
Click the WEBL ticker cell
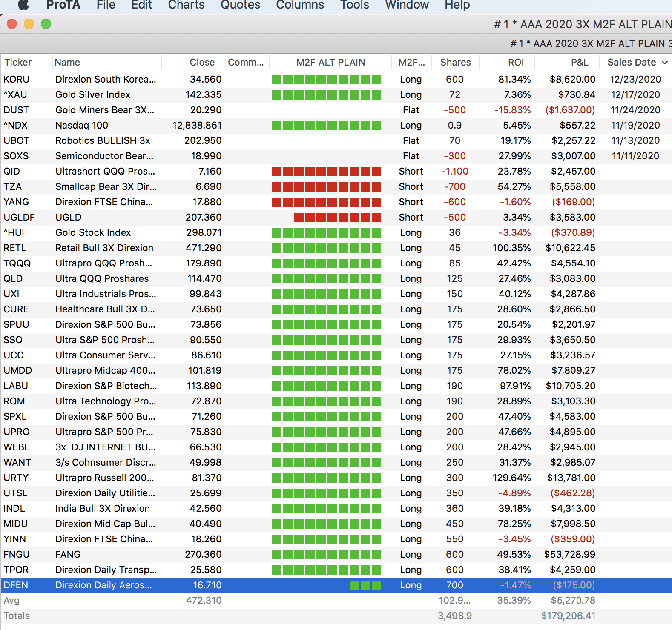pos(17,447)
